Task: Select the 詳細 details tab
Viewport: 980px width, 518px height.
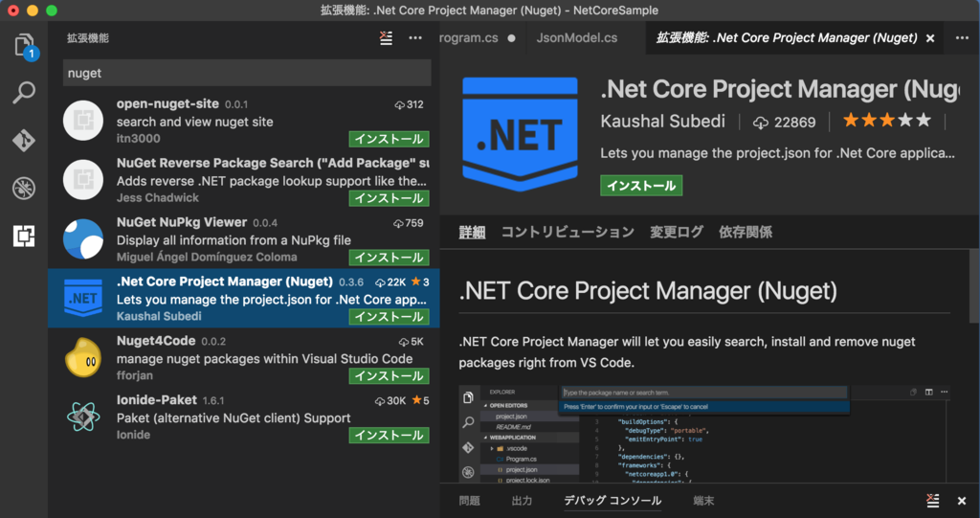Action: [472, 232]
